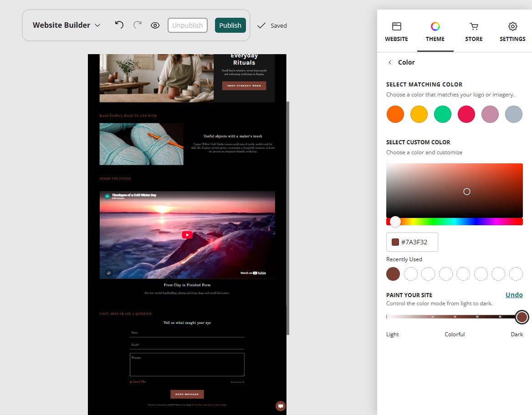Click the hero image of the potter
The width and height of the screenshot is (532, 415).
point(156,78)
